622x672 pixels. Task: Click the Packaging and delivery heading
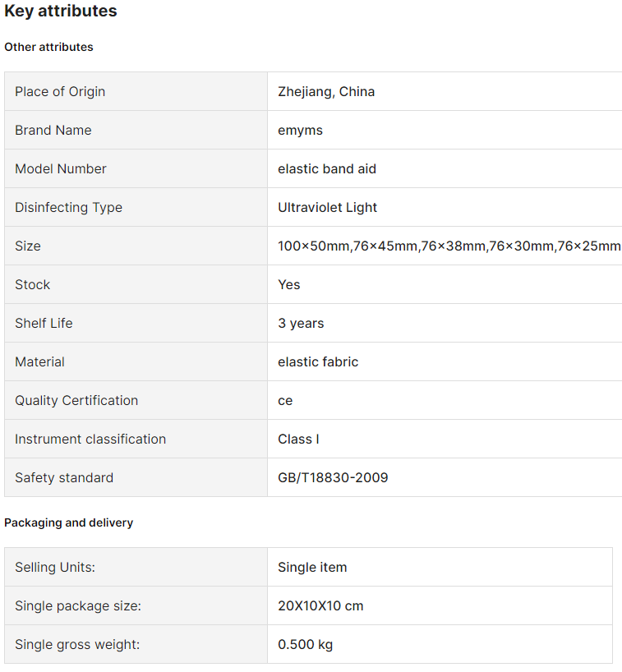pyautogui.click(x=68, y=522)
